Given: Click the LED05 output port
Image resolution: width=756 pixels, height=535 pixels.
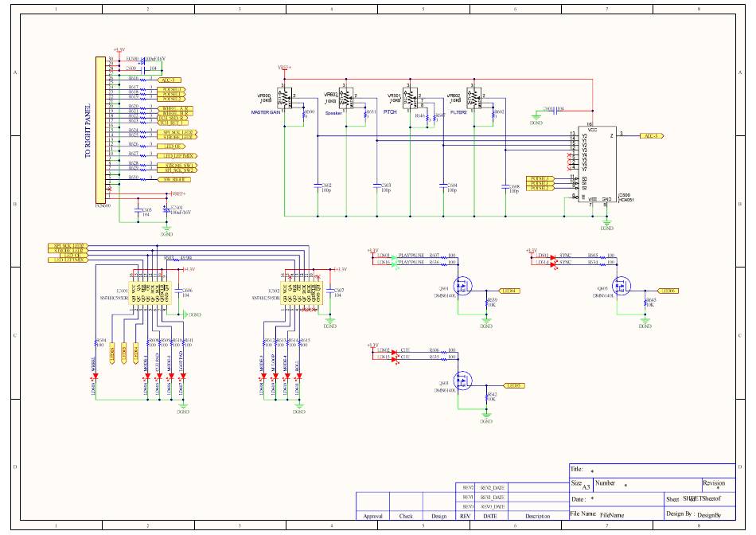Looking at the screenshot, I should click(514, 385).
